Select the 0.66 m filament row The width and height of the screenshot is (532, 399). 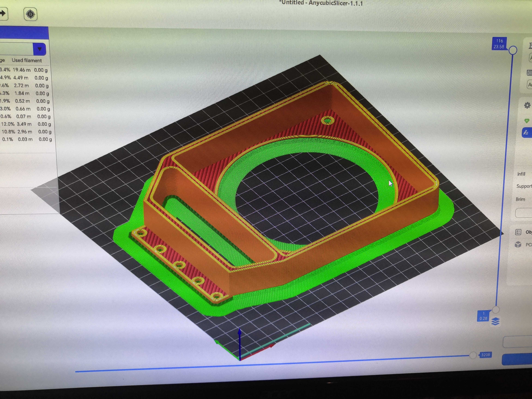[25, 109]
